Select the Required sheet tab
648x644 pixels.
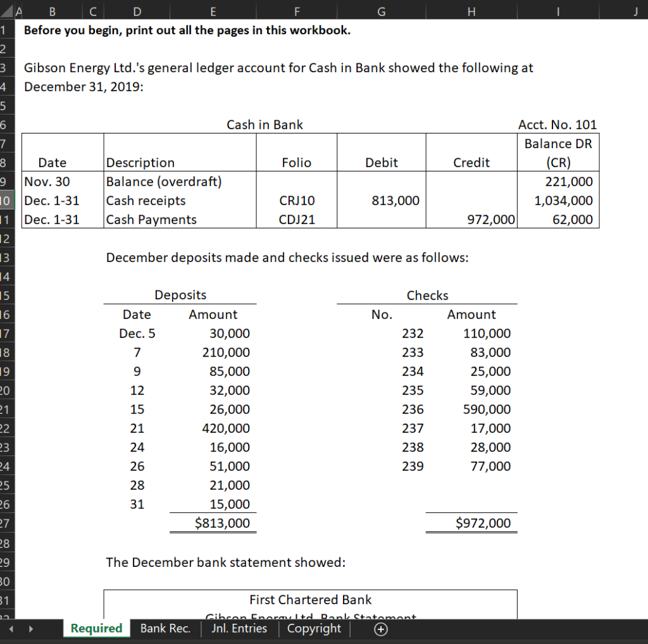point(96,628)
